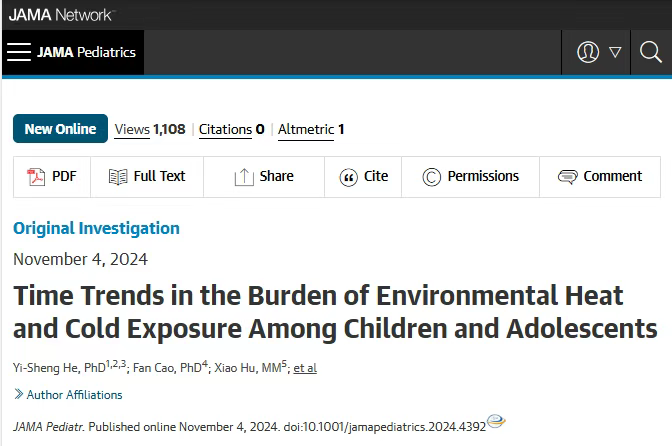Expand the Author Affiliations section

pos(68,395)
